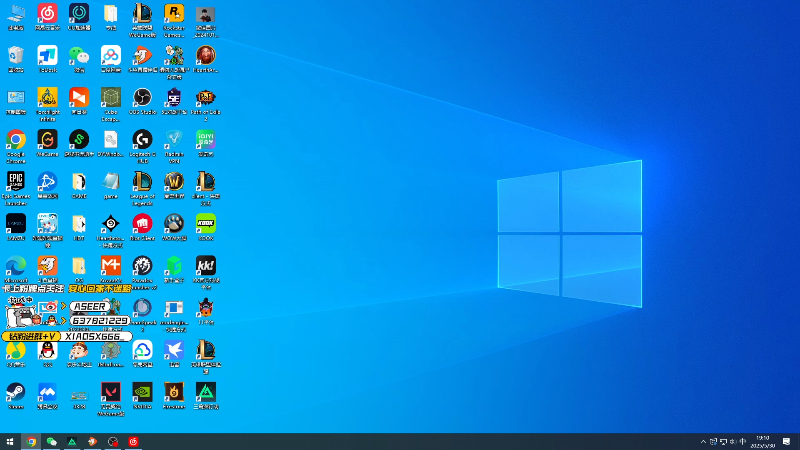Select the NetEase Cloud Music desktop shortcut

[47, 17]
